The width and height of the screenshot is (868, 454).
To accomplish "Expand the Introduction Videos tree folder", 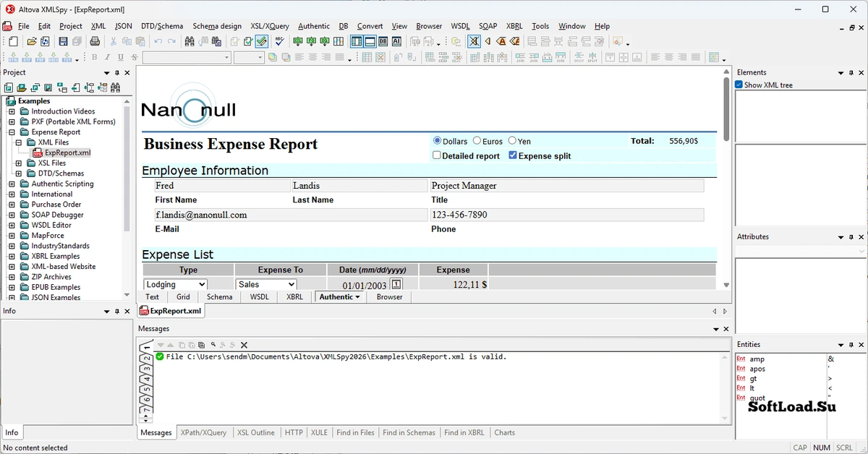I will [12, 111].
